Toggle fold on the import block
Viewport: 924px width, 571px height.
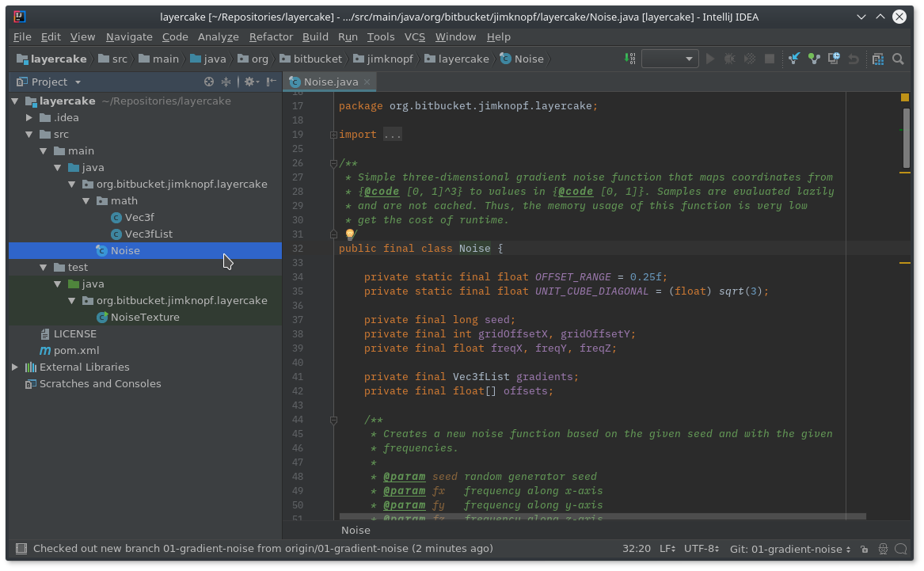point(333,135)
